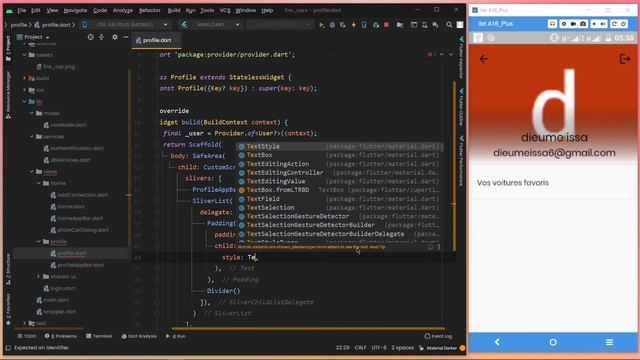The image size is (640, 360).
Task: Collapse the services folder
Action: pyautogui.click(x=32, y=136)
